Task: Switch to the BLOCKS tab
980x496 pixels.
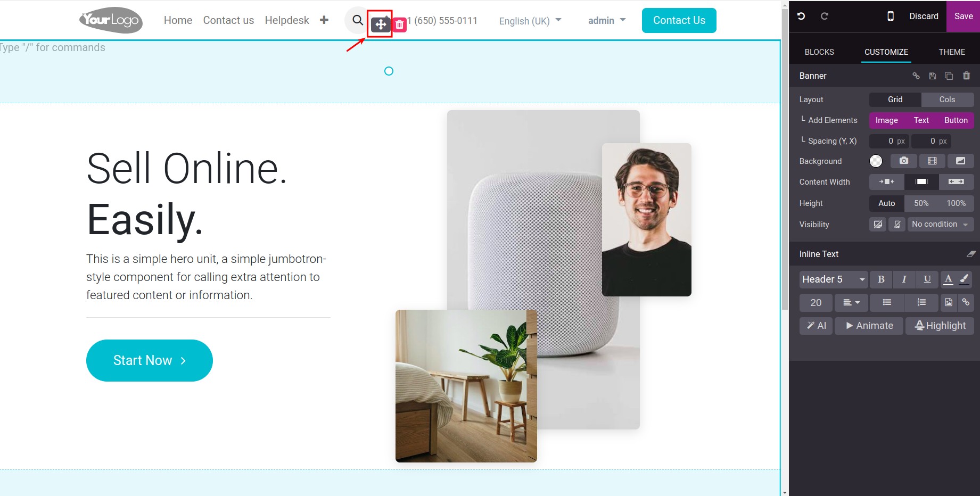Action: 819,52
